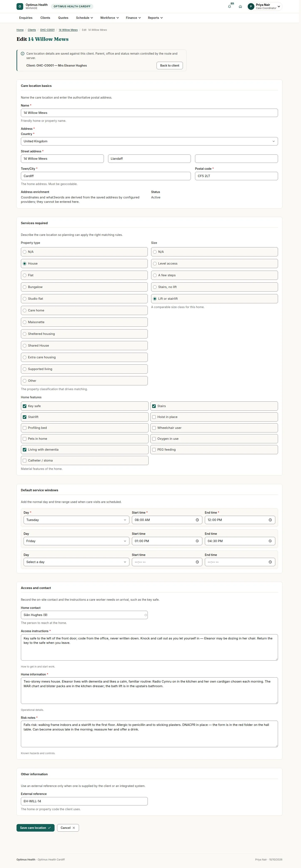Screen dimensions: 301x868
Task: Follow the Clients breadcrumb link
Action: tap(32, 30)
